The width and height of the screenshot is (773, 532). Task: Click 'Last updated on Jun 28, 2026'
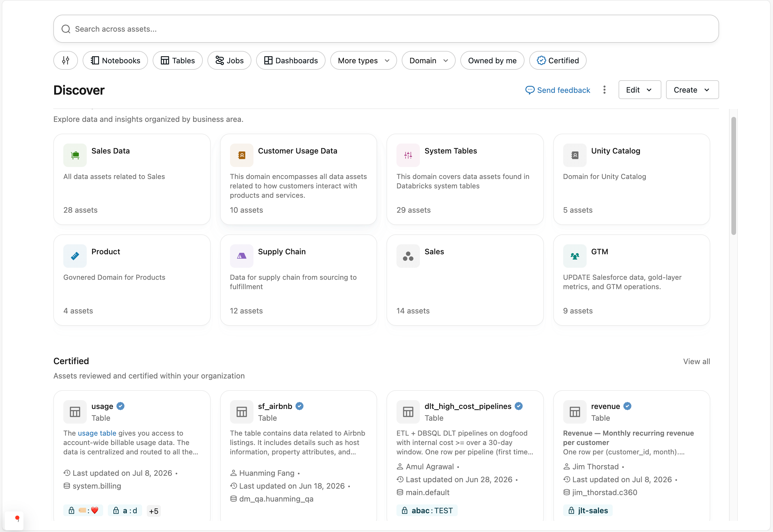pyautogui.click(x=459, y=479)
